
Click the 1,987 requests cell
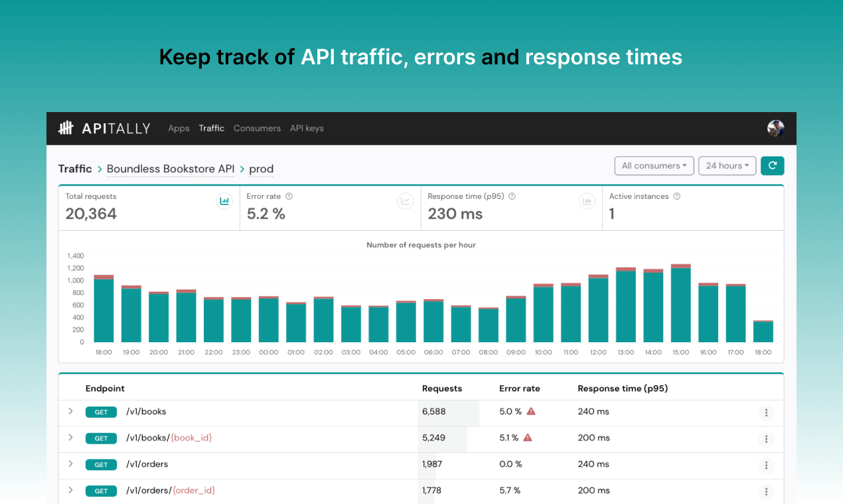432,464
